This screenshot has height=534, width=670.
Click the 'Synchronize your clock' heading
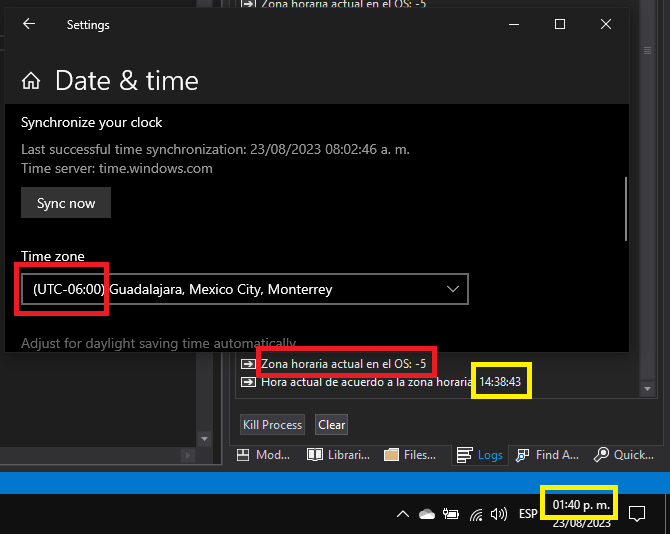coord(91,122)
